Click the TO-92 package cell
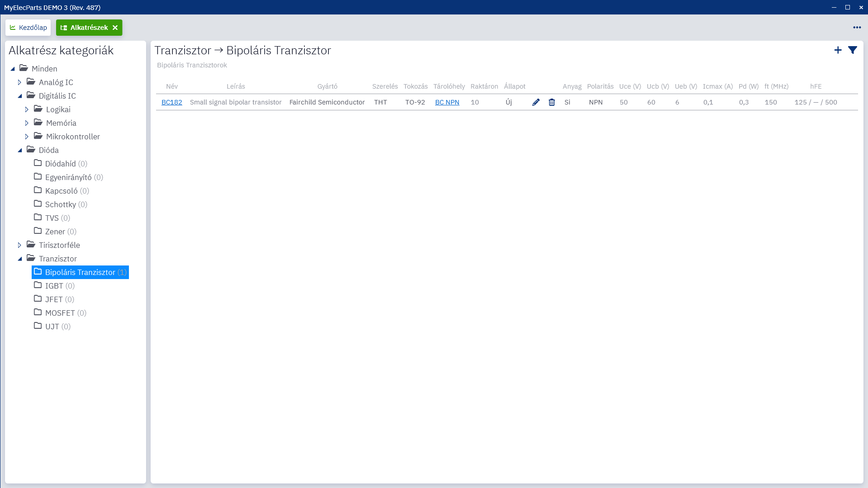The height and width of the screenshot is (488, 868). click(415, 102)
